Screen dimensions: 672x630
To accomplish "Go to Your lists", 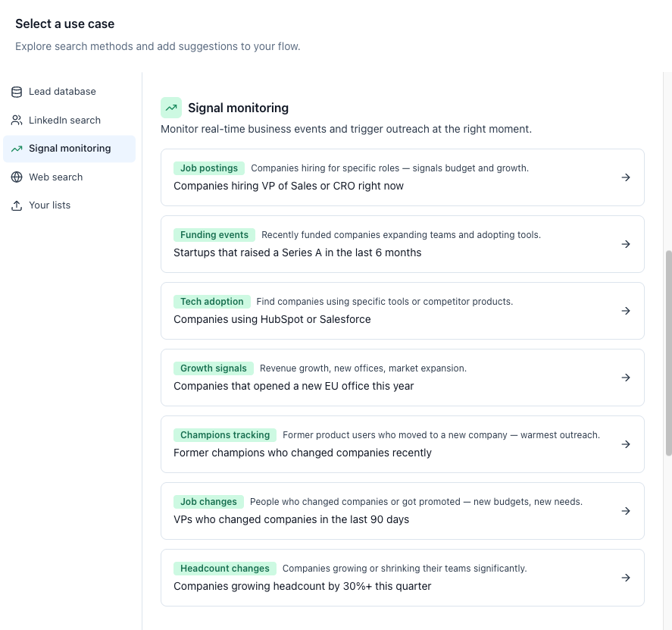I will 69,205.
